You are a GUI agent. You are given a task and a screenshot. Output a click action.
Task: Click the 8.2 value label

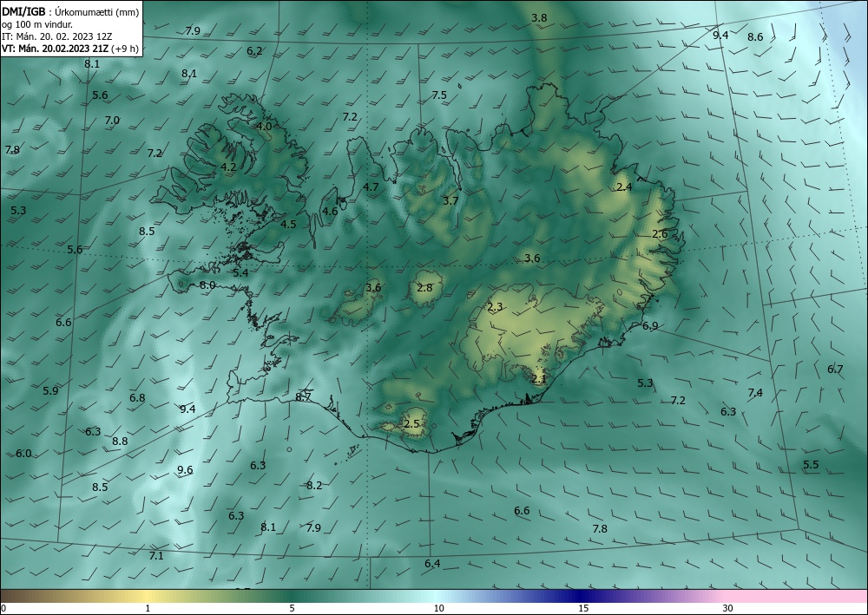(x=314, y=486)
